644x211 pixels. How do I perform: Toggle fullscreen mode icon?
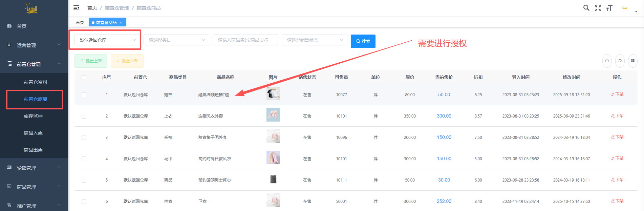pos(598,8)
